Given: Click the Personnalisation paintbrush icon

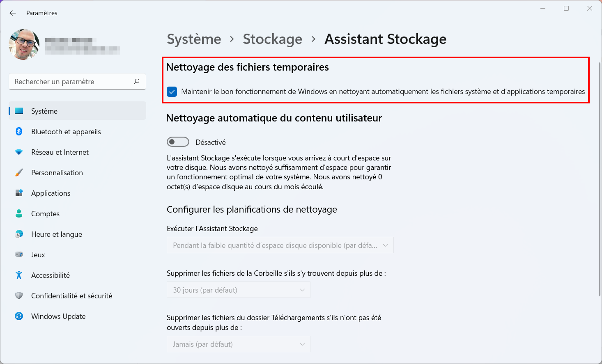Looking at the screenshot, I should pyautogui.click(x=19, y=172).
